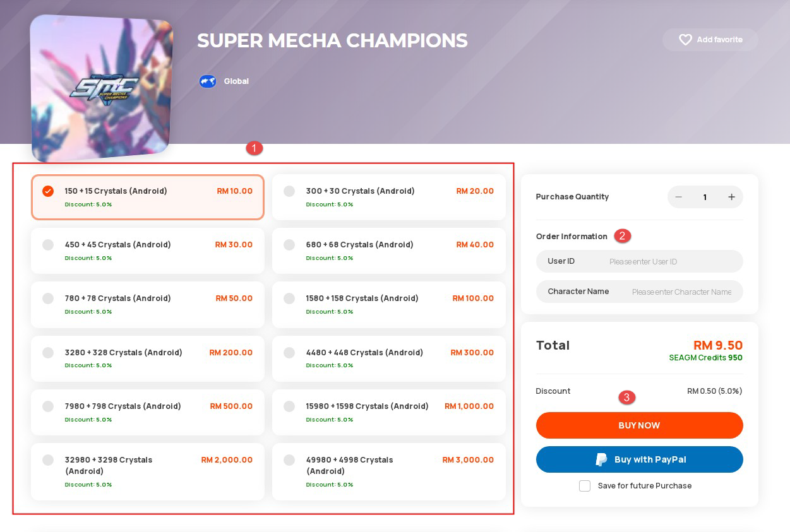Decrease purchase quantity with minus icon
790x532 pixels.
678,197
